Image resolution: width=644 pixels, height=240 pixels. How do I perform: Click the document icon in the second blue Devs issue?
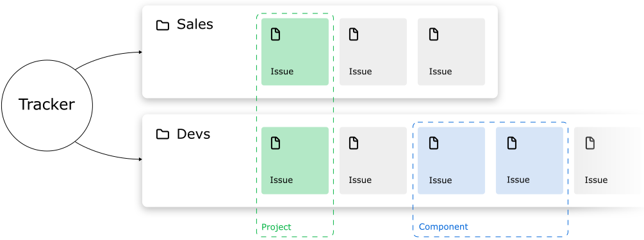512,143
